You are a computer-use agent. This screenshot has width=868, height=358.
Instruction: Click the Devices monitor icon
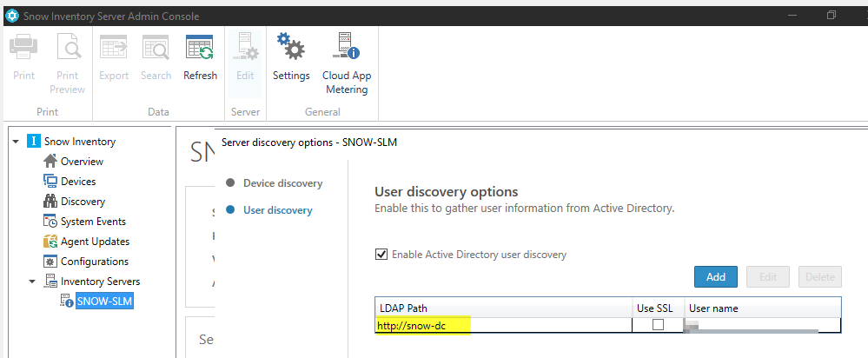[x=50, y=182]
